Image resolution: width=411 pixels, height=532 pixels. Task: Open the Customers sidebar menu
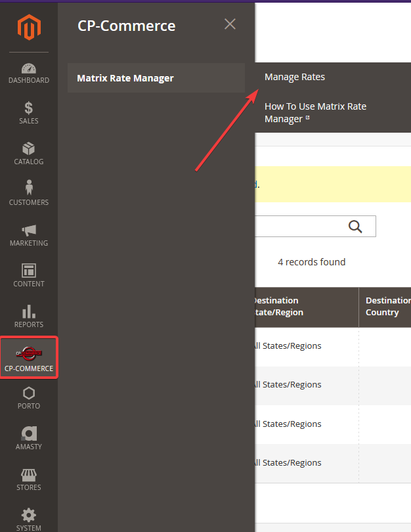pyautogui.click(x=29, y=193)
